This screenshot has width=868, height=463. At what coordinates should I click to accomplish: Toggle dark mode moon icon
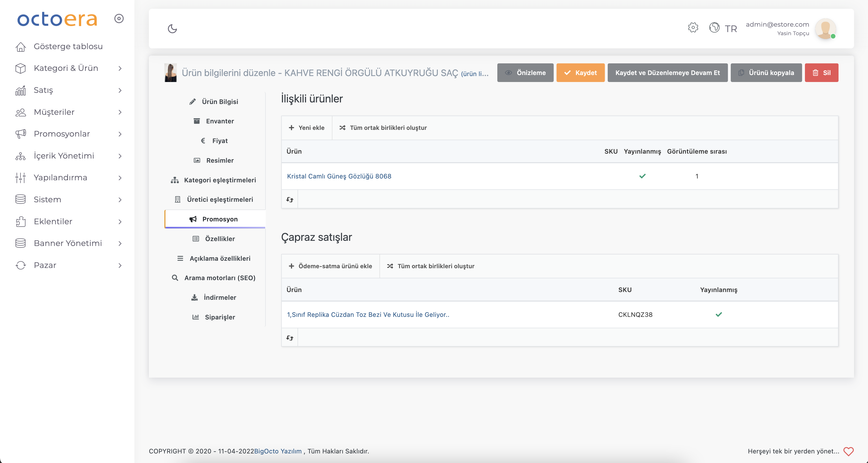(x=172, y=29)
